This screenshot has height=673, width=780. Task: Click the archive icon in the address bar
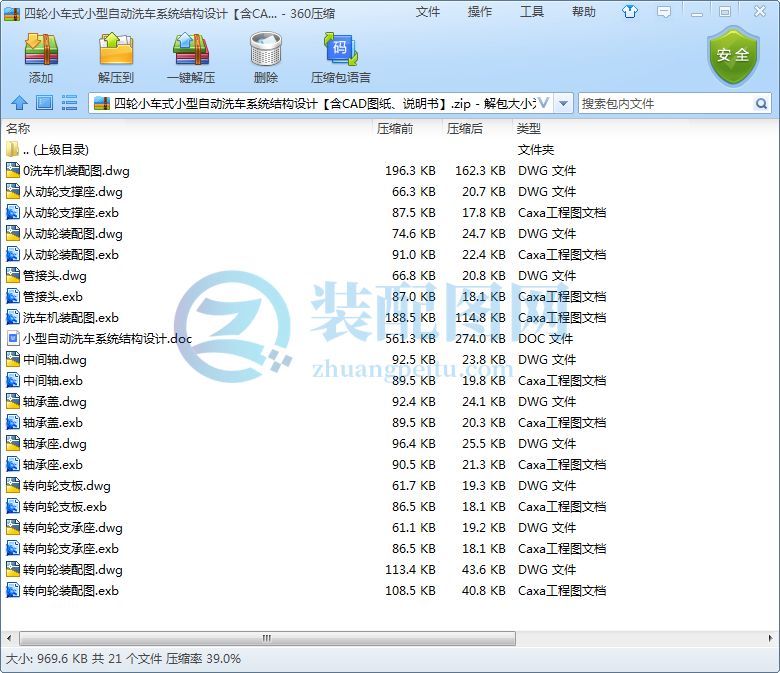click(x=101, y=103)
